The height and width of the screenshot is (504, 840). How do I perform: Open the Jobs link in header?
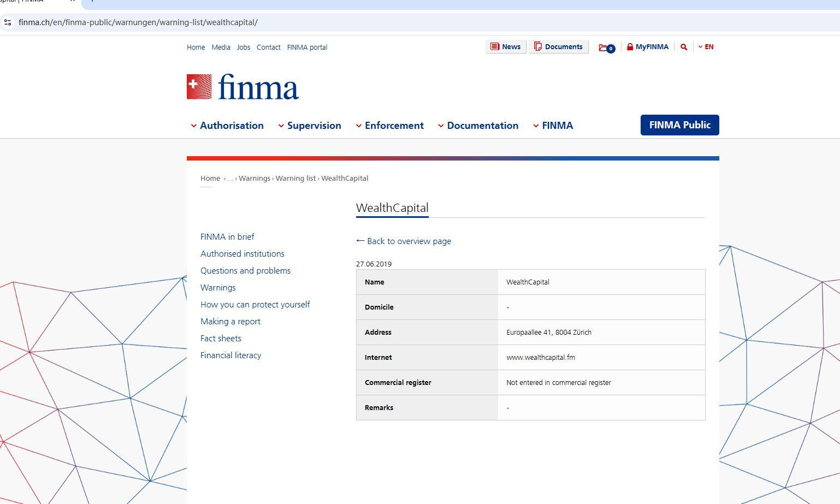pyautogui.click(x=243, y=48)
